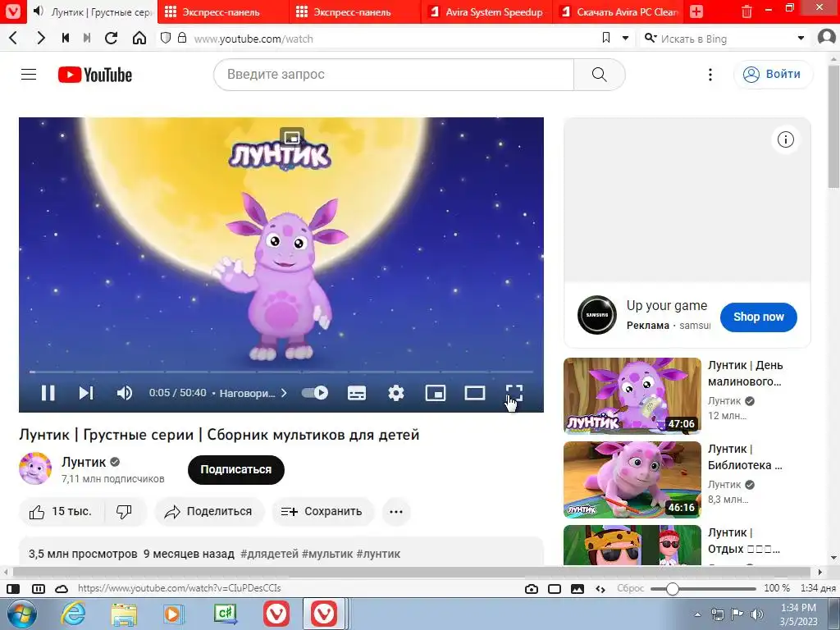Open the Лунтик channel avatar
The height and width of the screenshot is (630, 840).
(x=35, y=468)
